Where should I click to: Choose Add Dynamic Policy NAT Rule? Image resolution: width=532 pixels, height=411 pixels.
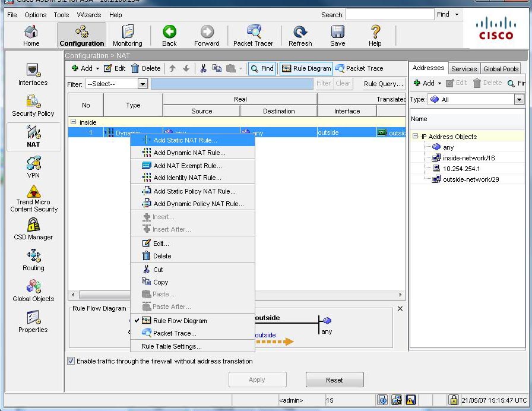click(x=192, y=204)
